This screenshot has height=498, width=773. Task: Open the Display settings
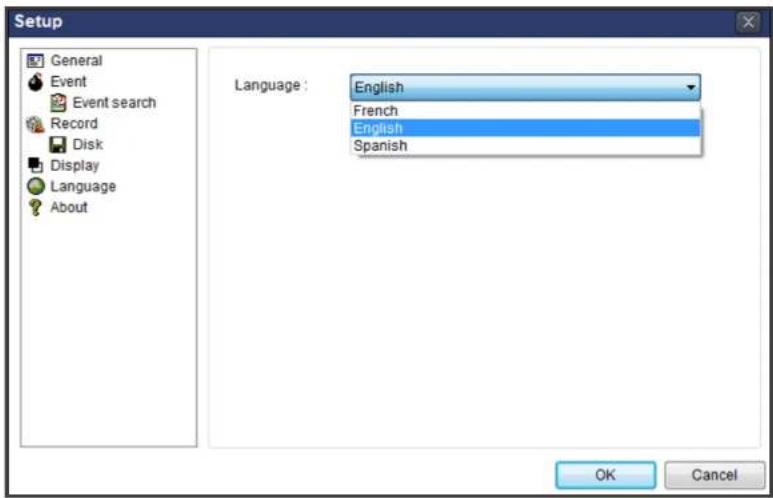point(75,165)
